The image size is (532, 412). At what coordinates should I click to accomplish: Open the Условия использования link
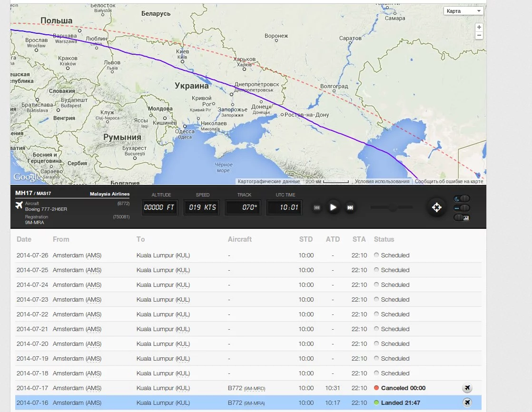click(x=382, y=181)
